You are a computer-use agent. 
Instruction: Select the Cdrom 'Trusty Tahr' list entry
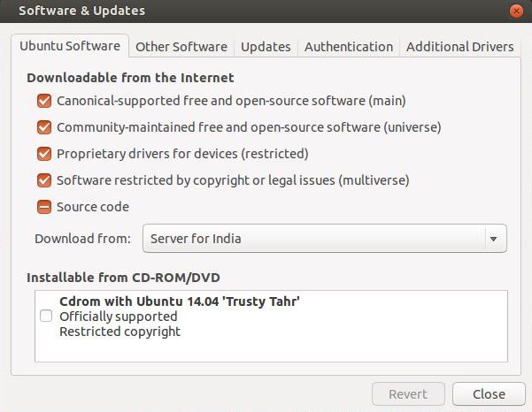(x=271, y=317)
